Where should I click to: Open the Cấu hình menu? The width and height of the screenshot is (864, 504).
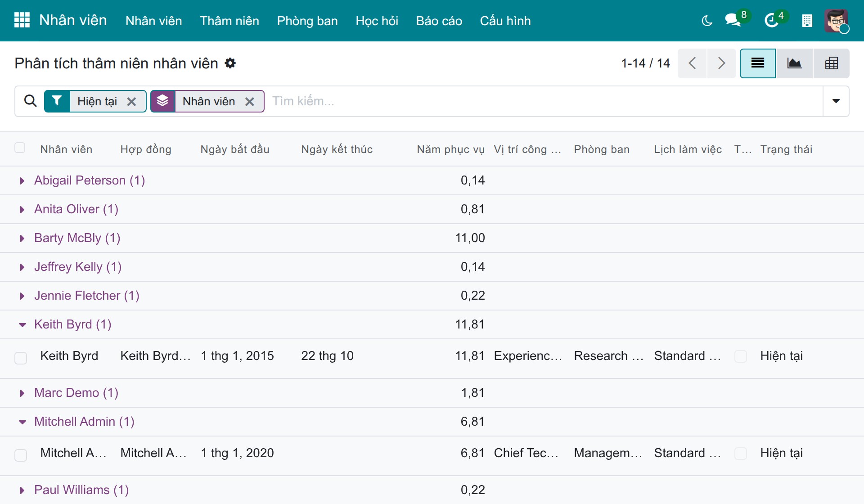click(x=505, y=21)
